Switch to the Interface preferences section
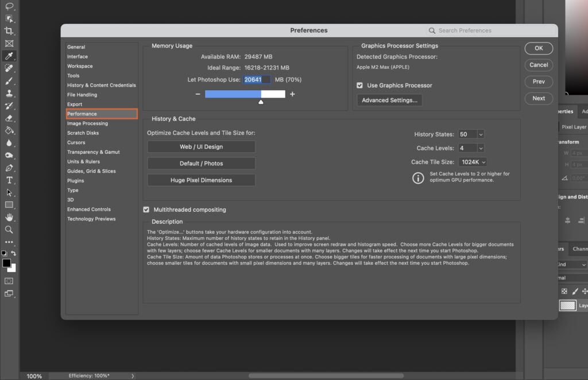This screenshot has height=380, width=588. tap(78, 57)
